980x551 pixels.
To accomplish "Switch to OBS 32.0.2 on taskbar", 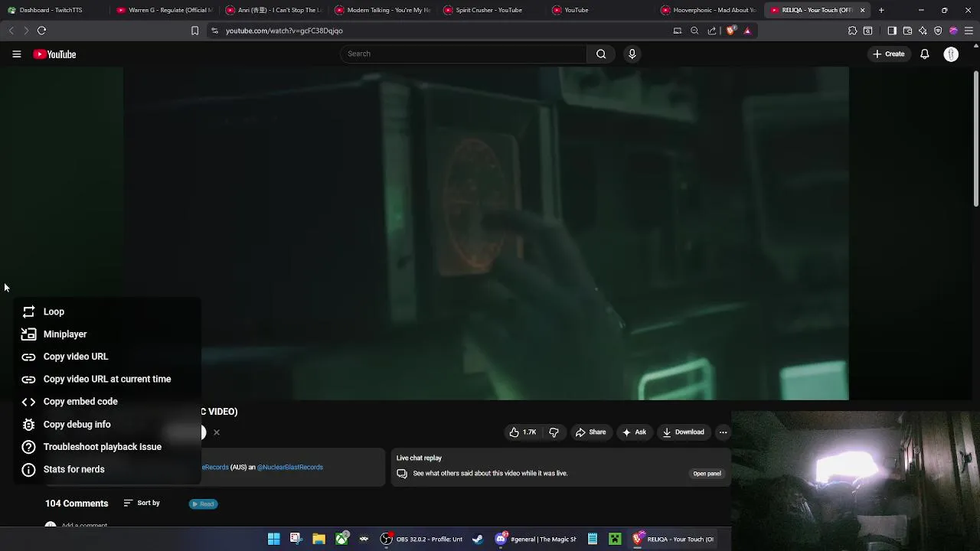I will (422, 539).
